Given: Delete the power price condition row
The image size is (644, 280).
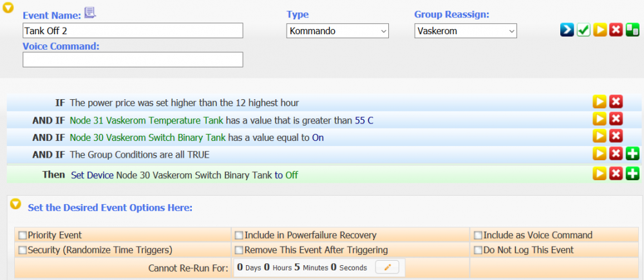Looking at the screenshot, I should pos(616,102).
